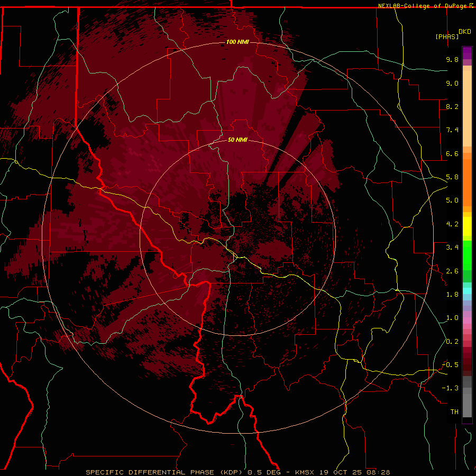Image resolution: width=476 pixels, height=476 pixels.
Task: Click the "KMSX" station identifier
Action: pyautogui.click(x=306, y=472)
